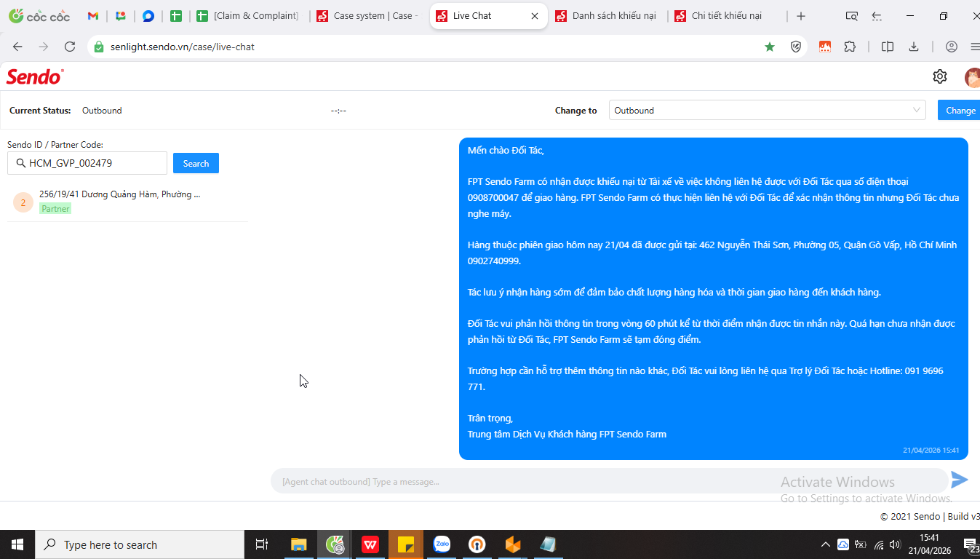Click the user avatar in Sendo header
Screen dimensions: 980x559
(x=972, y=76)
